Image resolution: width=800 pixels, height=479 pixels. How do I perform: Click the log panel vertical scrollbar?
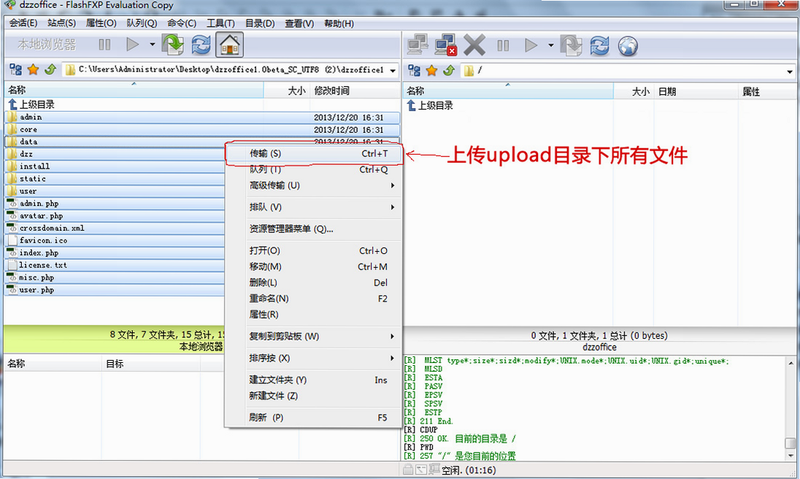pyautogui.click(x=790, y=408)
